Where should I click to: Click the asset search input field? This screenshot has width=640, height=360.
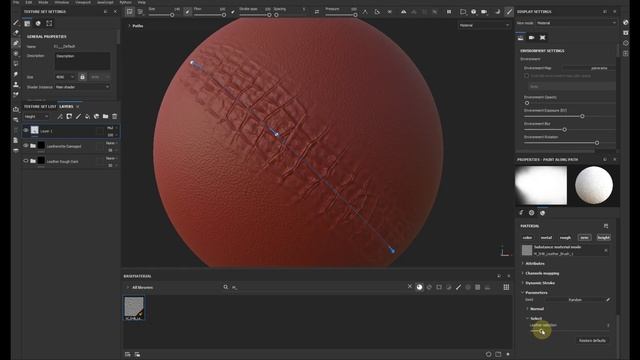click(318, 287)
